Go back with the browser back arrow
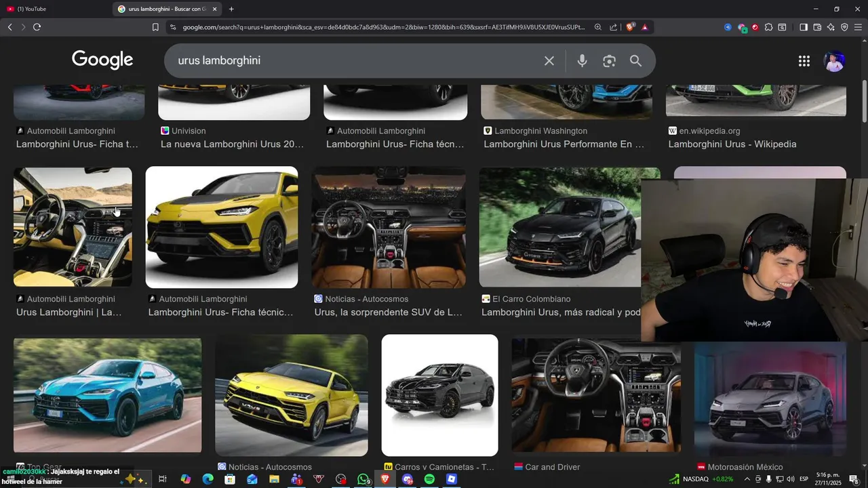Screen dimensions: 868x488 point(9,27)
